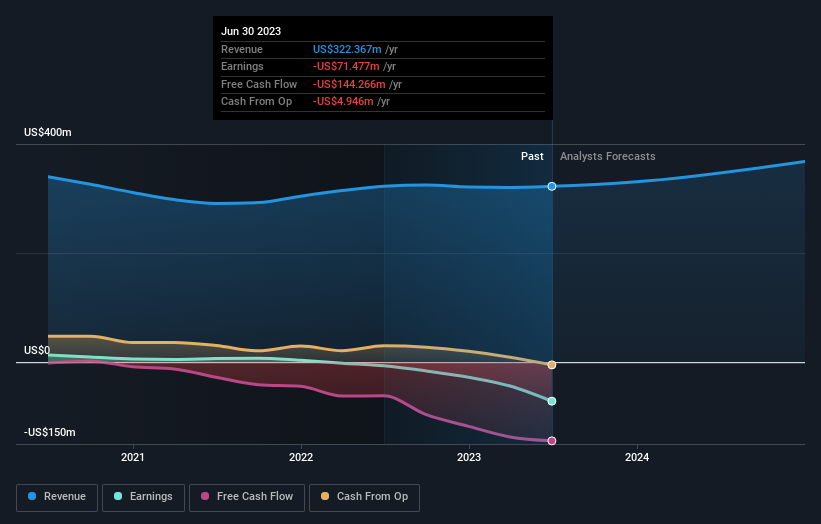Click the orange Cash From Op legend dot
Image resolution: width=821 pixels, height=524 pixels.
click(325, 496)
